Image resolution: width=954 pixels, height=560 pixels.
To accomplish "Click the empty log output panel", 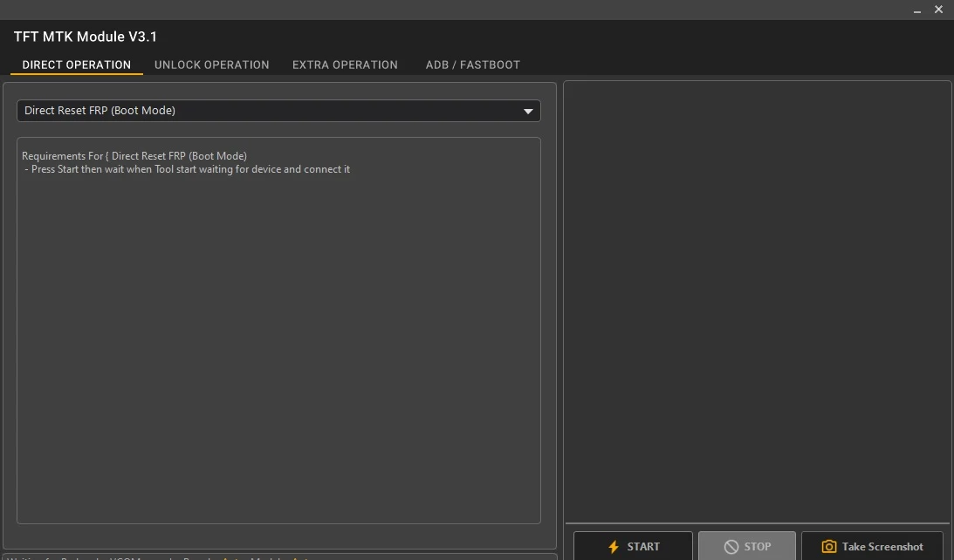I will click(x=758, y=302).
